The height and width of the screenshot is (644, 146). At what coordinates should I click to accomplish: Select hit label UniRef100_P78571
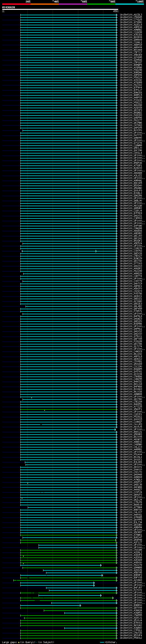point(131,311)
